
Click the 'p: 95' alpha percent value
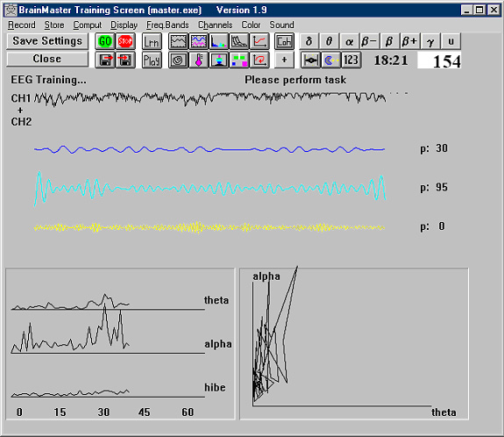[434, 188]
